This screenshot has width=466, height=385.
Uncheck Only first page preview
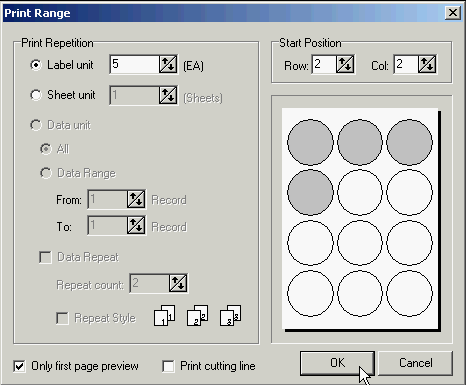pos(19,366)
